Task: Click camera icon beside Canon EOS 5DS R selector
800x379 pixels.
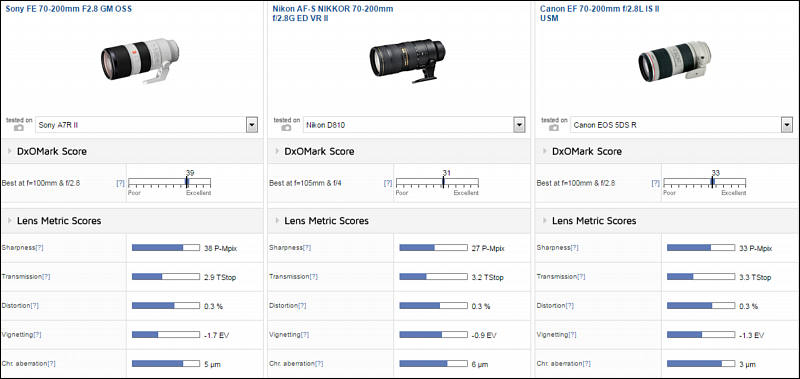Action: (x=554, y=128)
